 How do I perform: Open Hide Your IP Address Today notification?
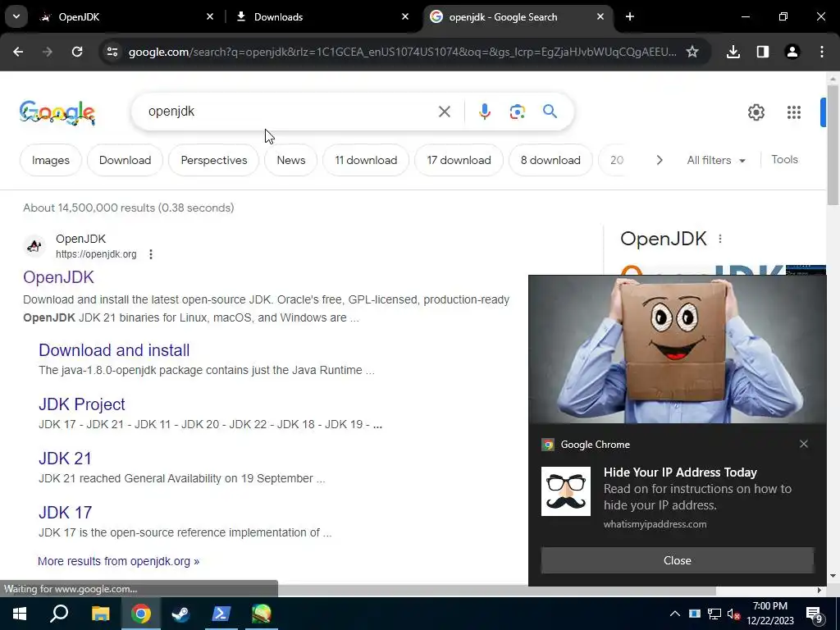tap(680, 472)
